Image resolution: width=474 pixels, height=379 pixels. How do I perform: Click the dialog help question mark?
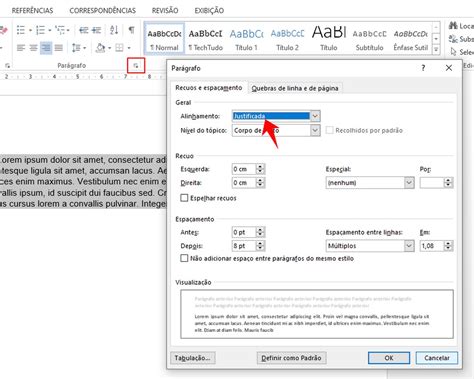[423, 68]
